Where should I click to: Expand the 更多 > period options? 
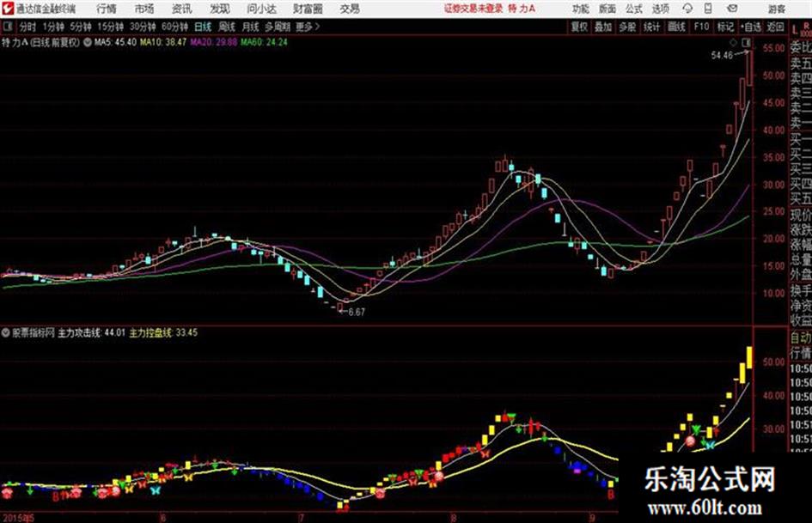click(x=308, y=27)
